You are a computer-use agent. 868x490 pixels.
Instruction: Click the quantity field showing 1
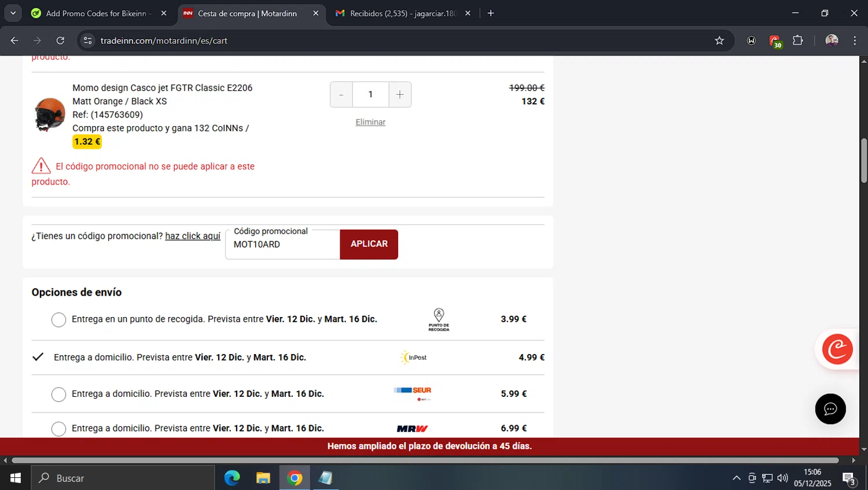(x=370, y=94)
